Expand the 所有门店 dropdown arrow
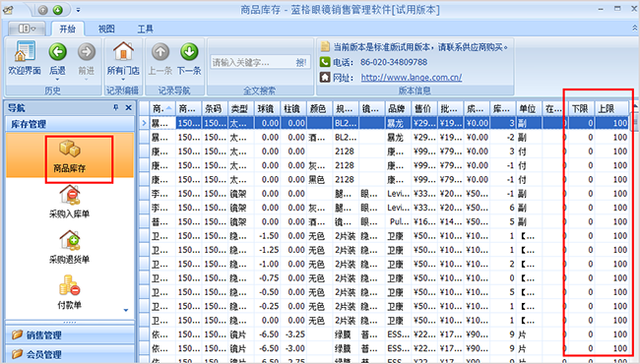Image resolution: width=640 pixels, height=364 pixels. [x=123, y=79]
